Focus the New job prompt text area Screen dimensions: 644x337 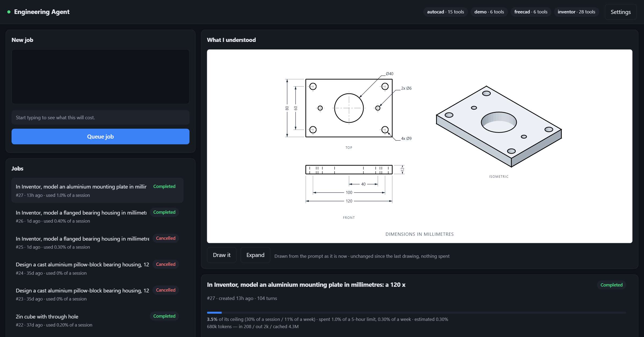pyautogui.click(x=100, y=77)
